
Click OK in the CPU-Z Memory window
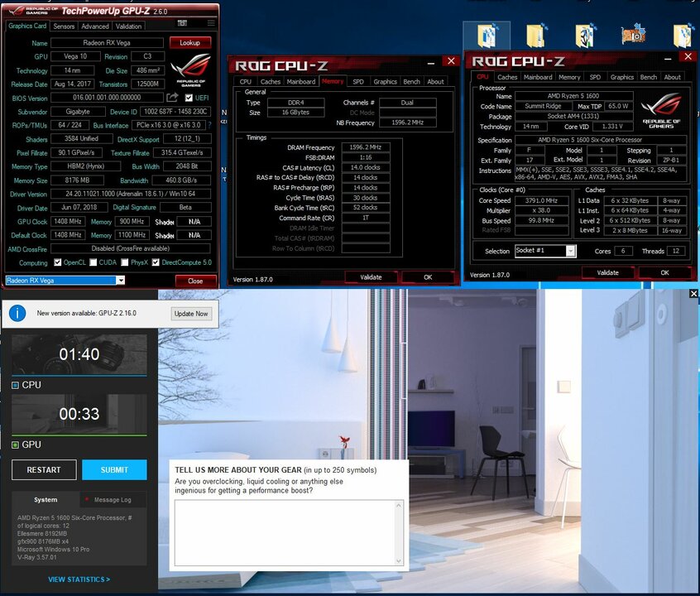(x=428, y=277)
